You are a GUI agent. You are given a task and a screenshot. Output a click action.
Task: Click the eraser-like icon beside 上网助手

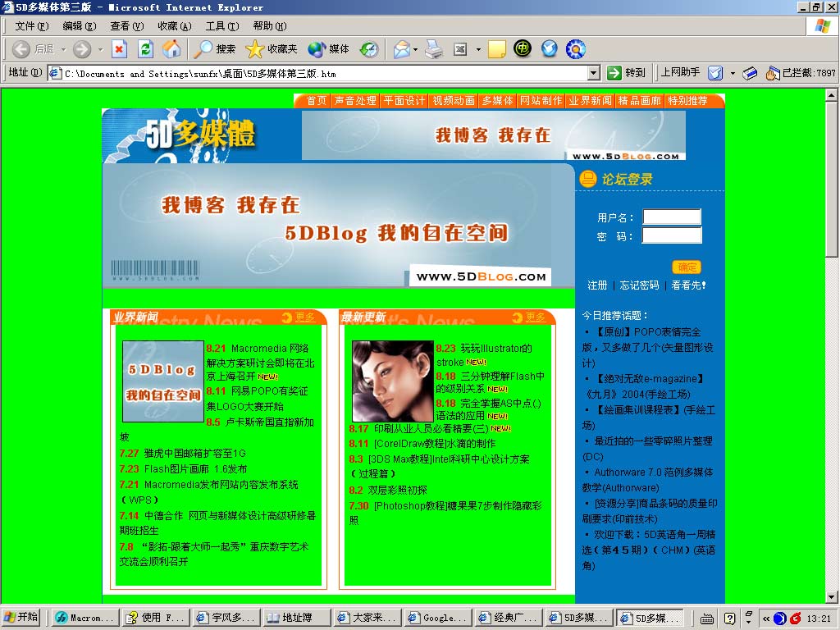click(x=750, y=73)
